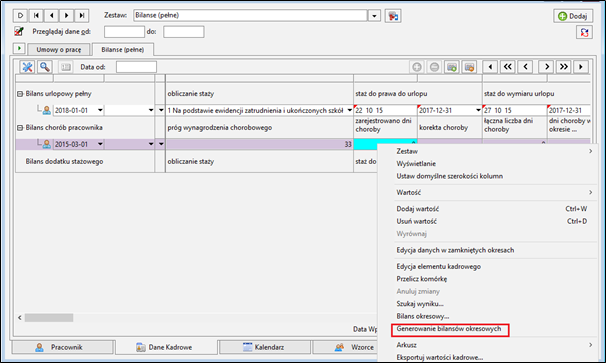Screen dimensions: 606x363
Task: Select Usuń wartość menu entry
Action: (417, 222)
